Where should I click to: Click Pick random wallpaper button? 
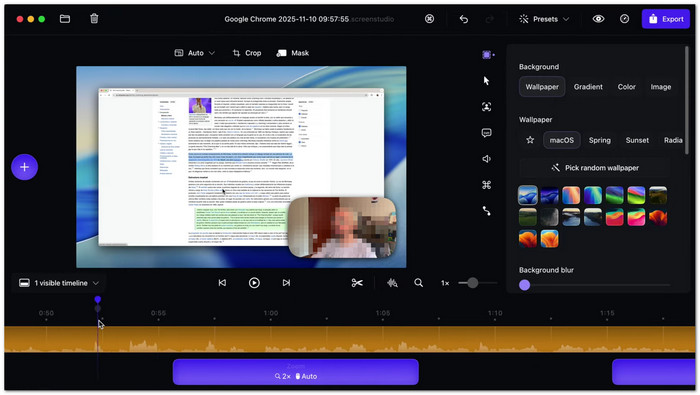(x=595, y=168)
